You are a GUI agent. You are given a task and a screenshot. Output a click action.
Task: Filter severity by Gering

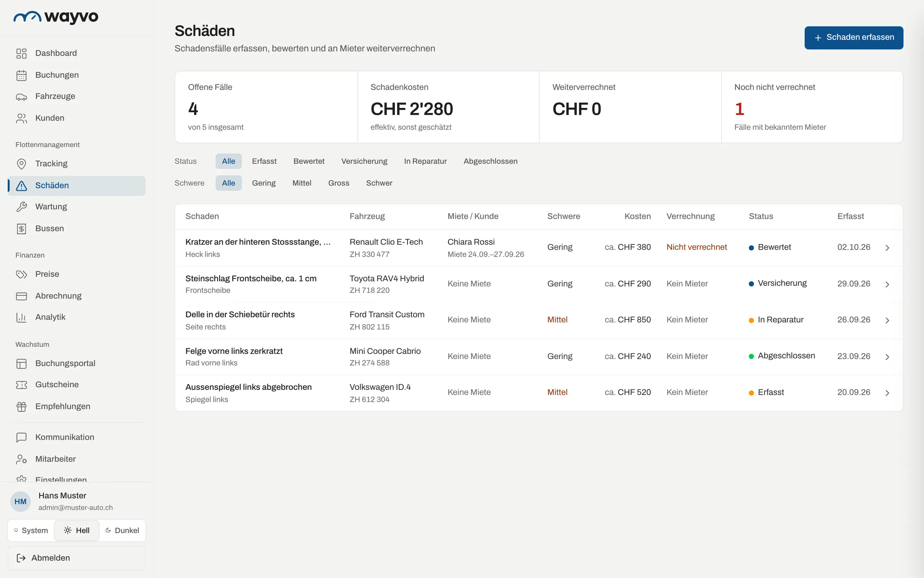coord(264,183)
